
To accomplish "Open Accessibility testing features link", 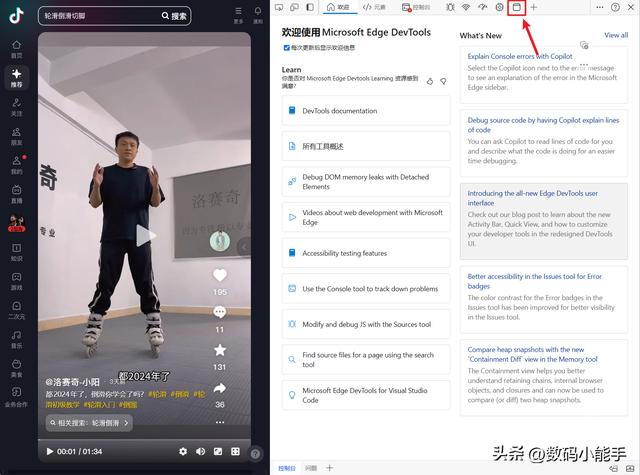I will point(366,253).
